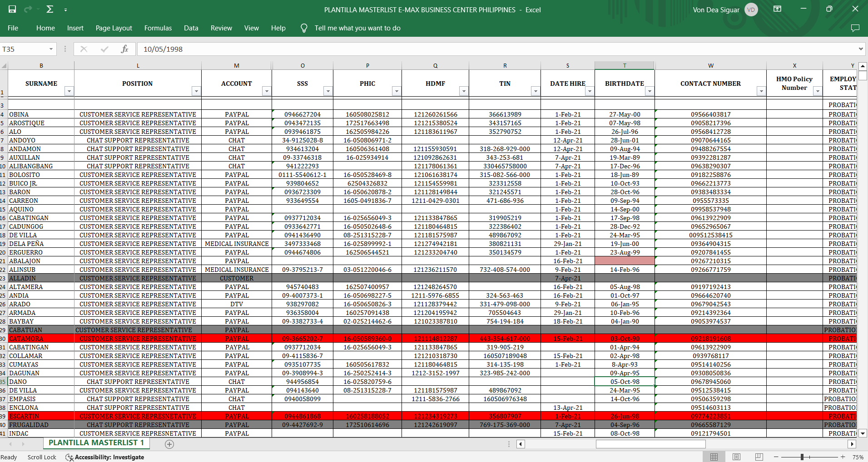This screenshot has width=868, height=462.
Task: Expand the BIRTHDATE filter dropdown
Action: (649, 91)
